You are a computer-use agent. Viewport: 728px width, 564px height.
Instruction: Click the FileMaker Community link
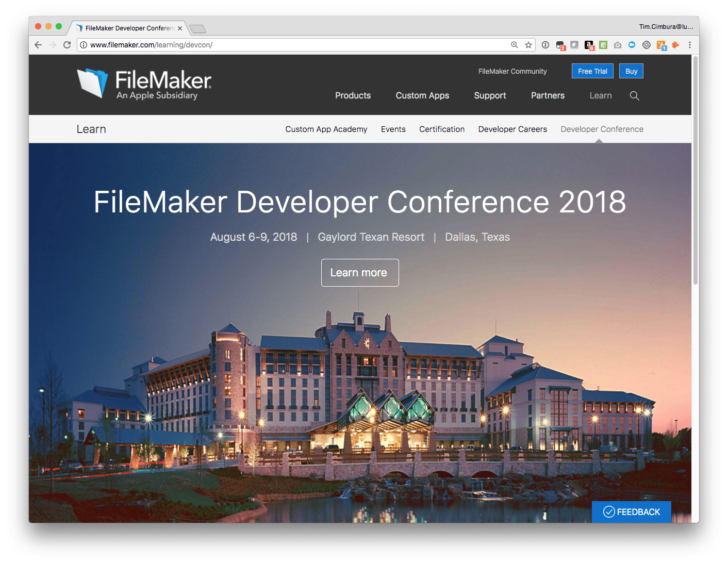point(512,72)
